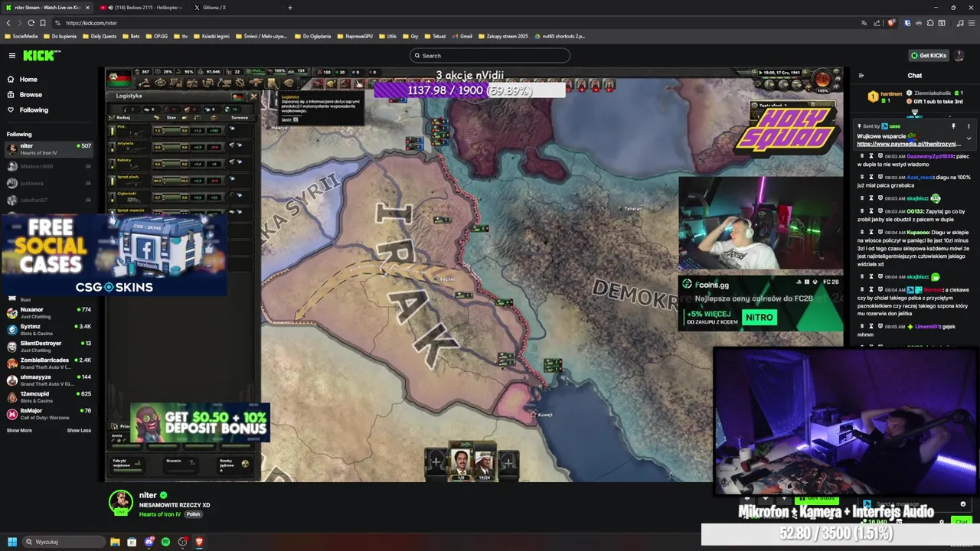Open 12amcupid channel in sidebar
The image size is (980, 551).
[49, 396]
